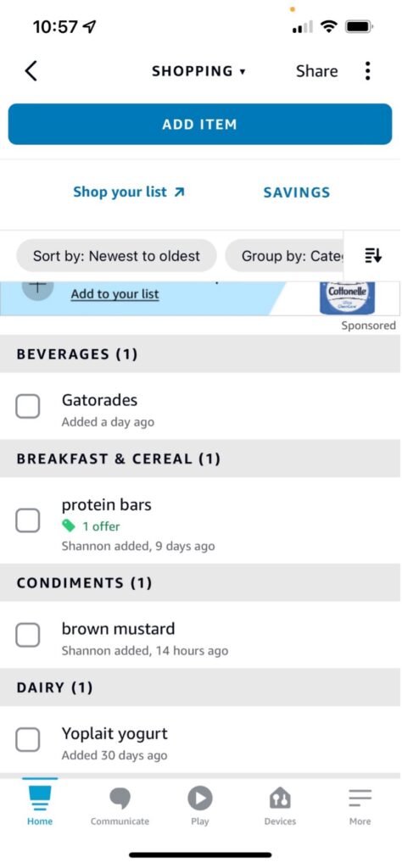Open the More menu icon
The image size is (402, 868).
360,798
